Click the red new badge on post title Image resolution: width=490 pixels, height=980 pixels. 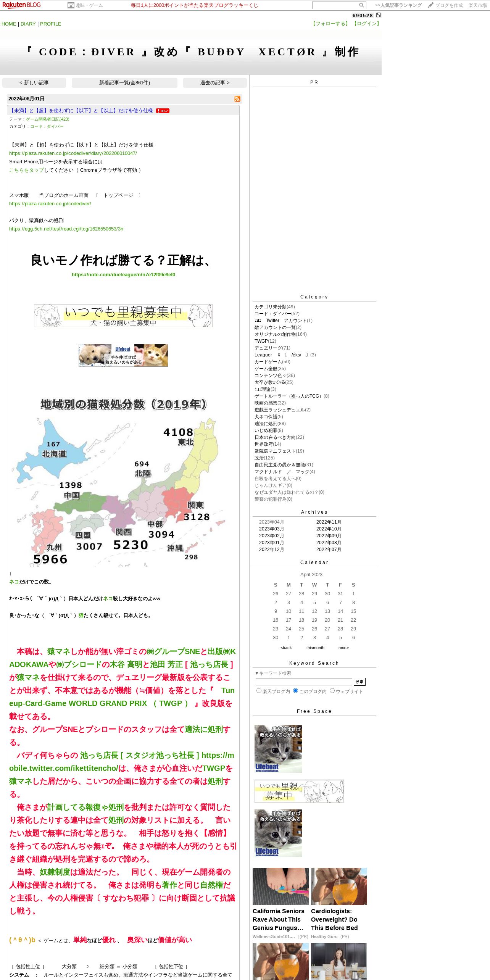[163, 111]
